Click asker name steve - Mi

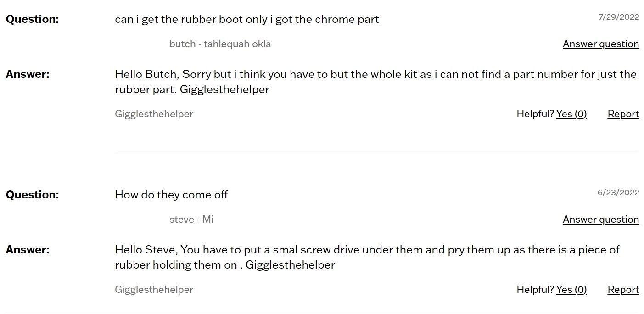point(191,220)
